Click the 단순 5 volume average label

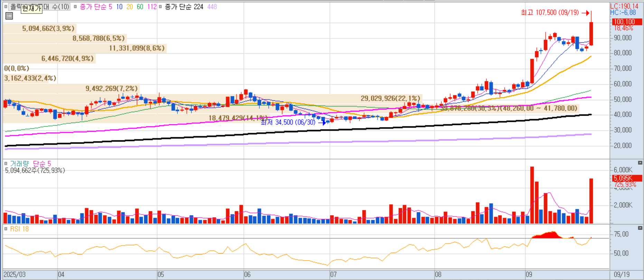coord(42,164)
